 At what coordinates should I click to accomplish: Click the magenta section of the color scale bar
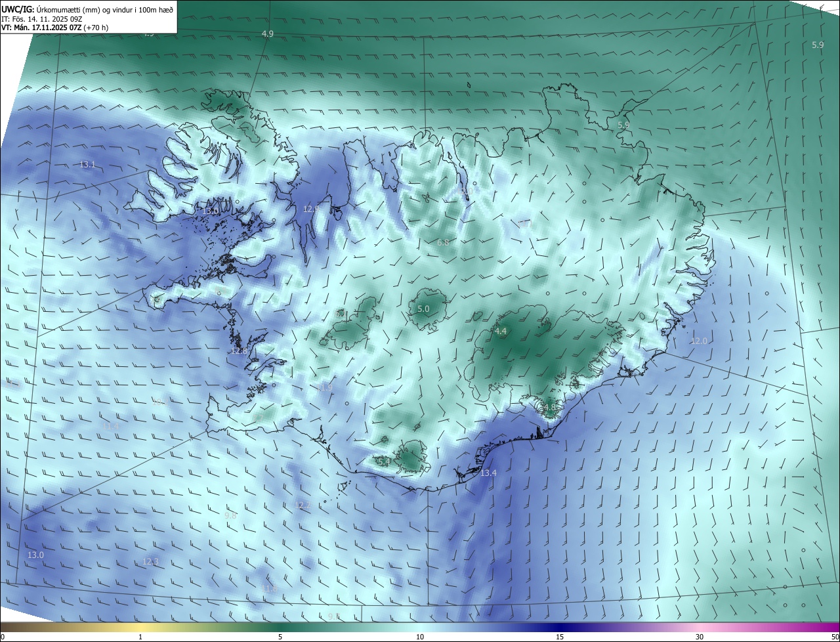(x=814, y=628)
